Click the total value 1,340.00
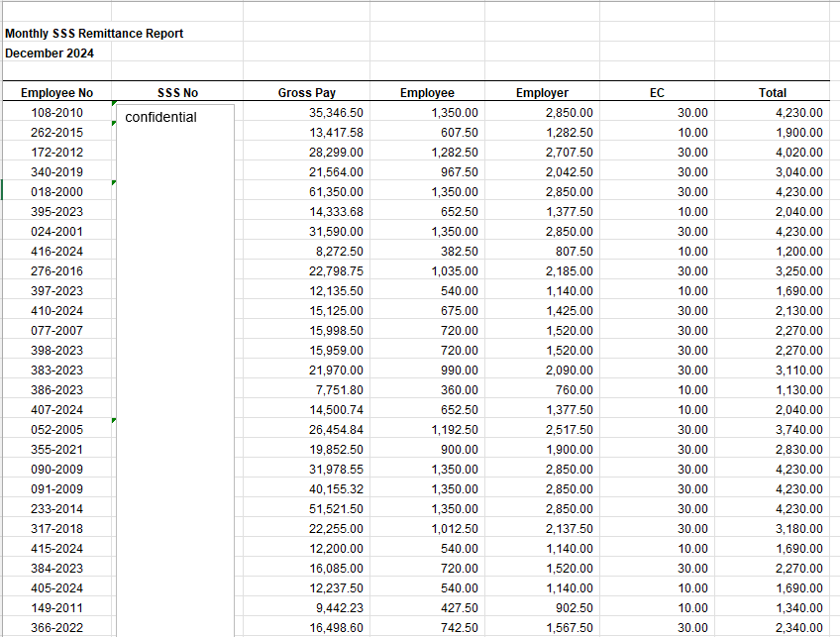The image size is (840, 637). [799, 608]
